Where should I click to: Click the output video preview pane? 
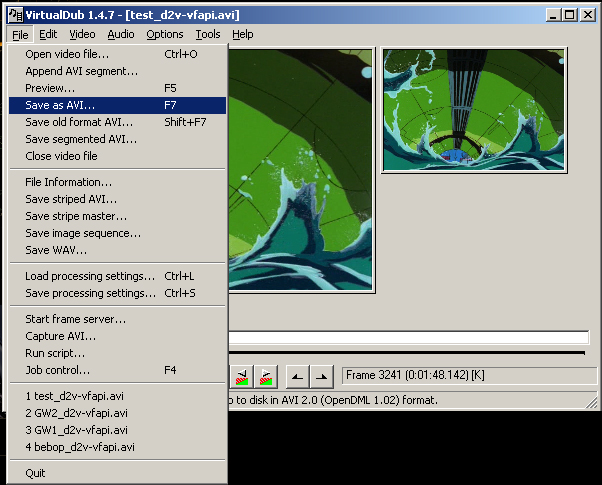pos(474,110)
